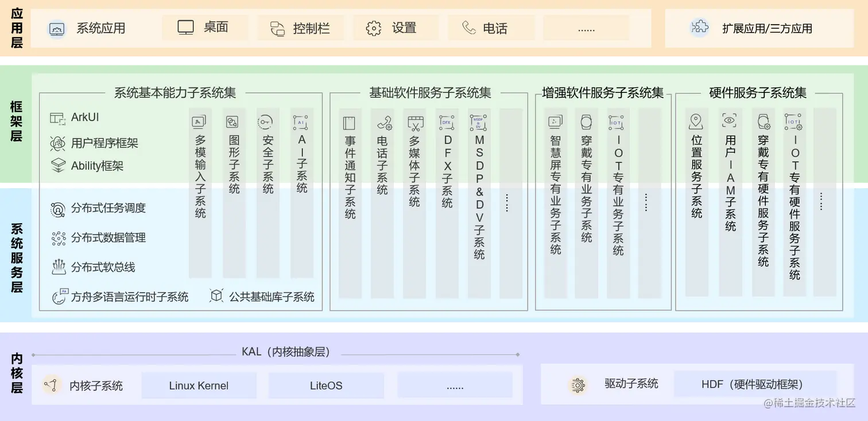Click the 公共基础库子系统 cube icon
The image size is (868, 421).
click(x=216, y=296)
